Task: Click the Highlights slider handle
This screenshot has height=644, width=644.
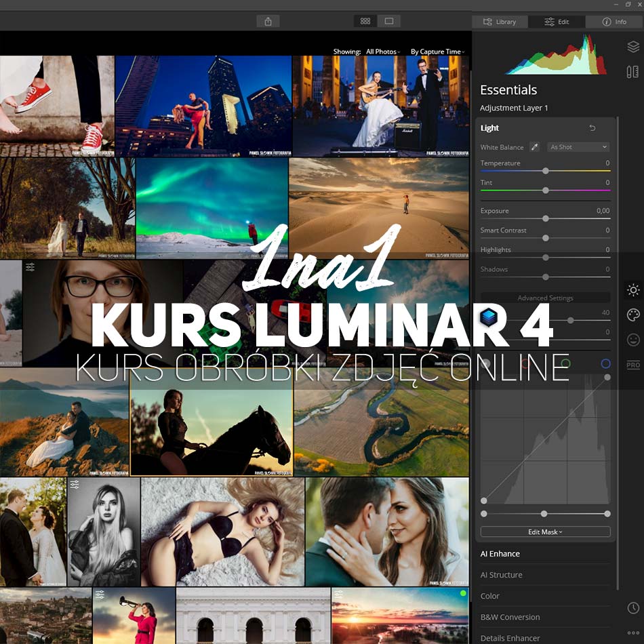Action: tap(546, 258)
